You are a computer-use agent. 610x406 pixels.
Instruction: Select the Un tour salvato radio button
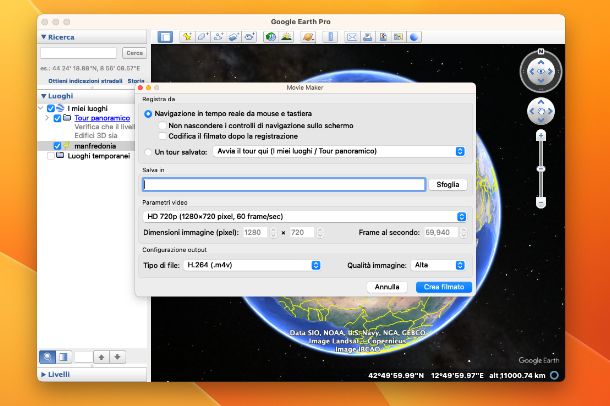(x=148, y=152)
